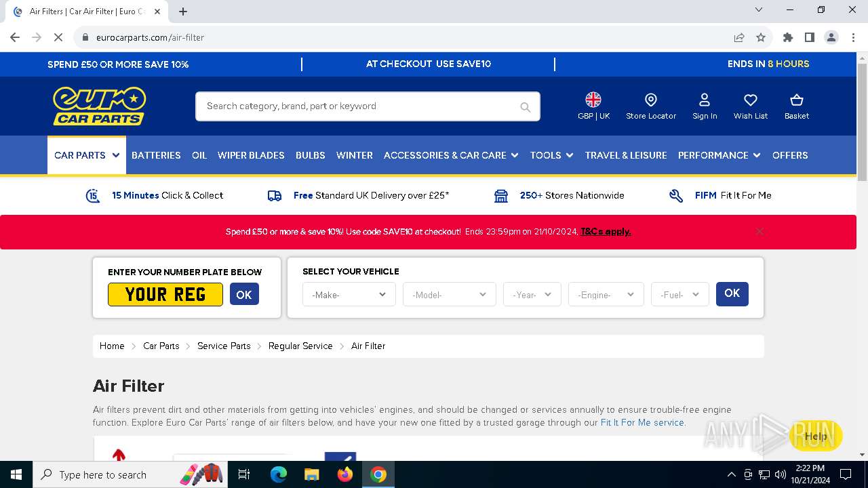Click the YOUR REG plate input
Screen dimensions: 868x488
click(x=165, y=294)
